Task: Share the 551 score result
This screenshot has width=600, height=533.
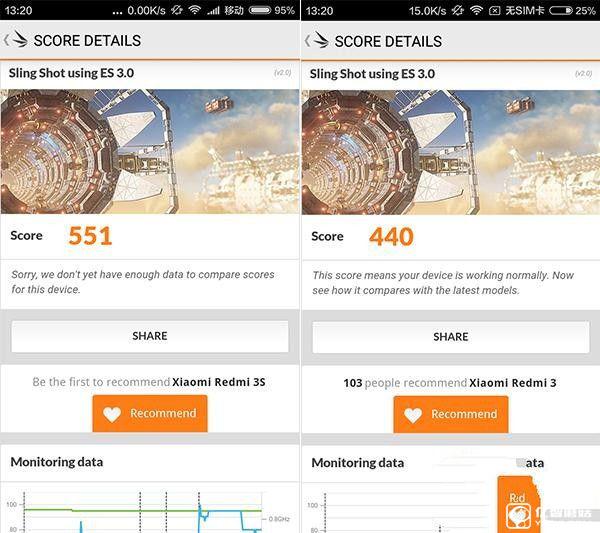Action: pyautogui.click(x=150, y=336)
